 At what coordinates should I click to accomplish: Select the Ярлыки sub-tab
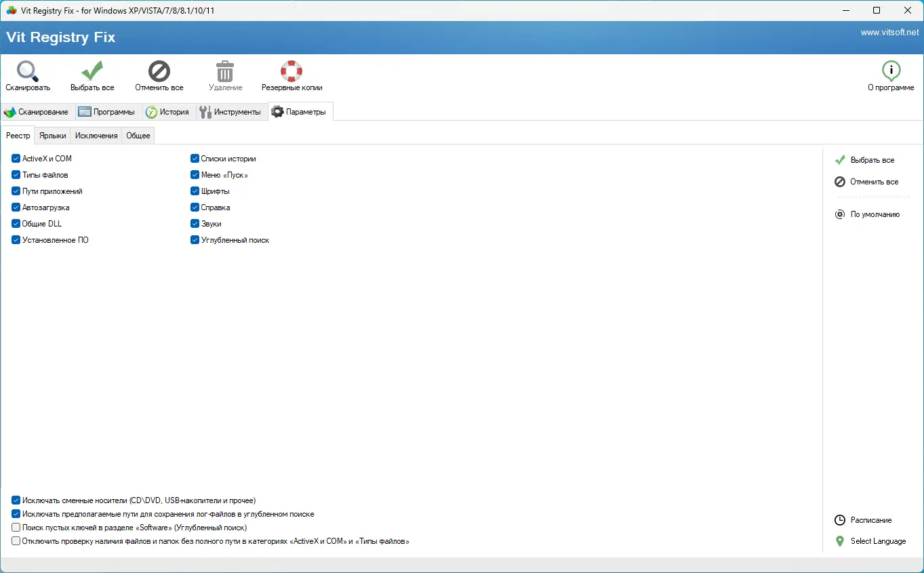click(x=52, y=136)
